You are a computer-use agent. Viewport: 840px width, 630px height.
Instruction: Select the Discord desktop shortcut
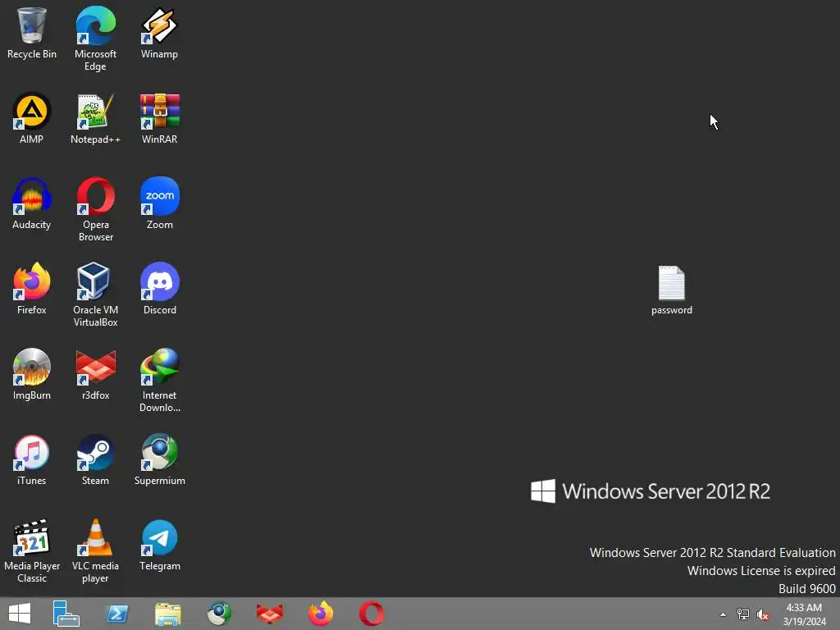pyautogui.click(x=160, y=289)
